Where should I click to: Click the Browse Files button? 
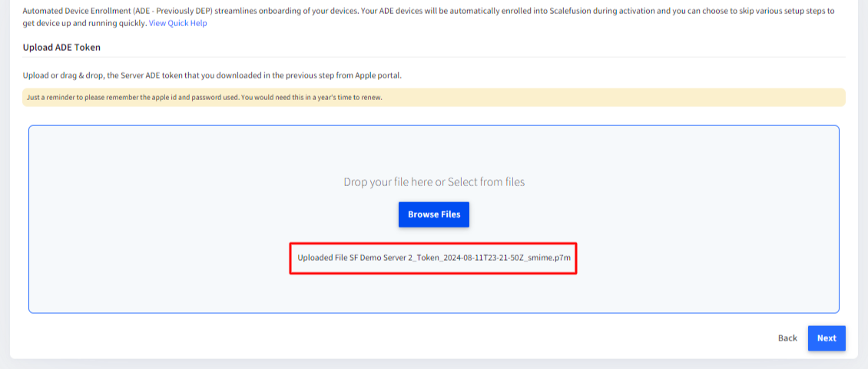434,214
